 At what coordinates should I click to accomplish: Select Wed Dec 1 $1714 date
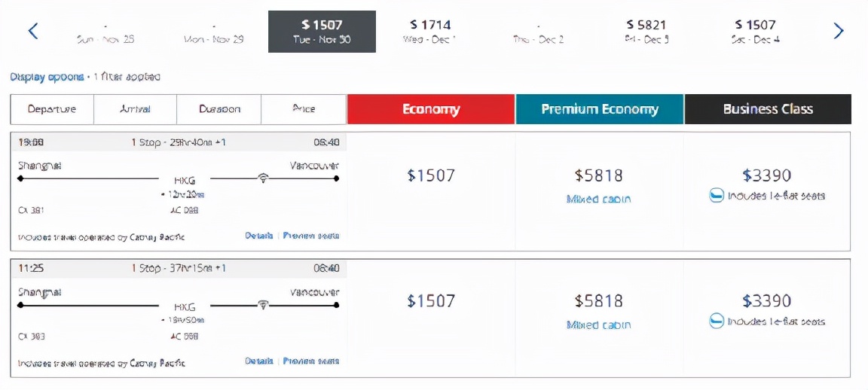430,32
